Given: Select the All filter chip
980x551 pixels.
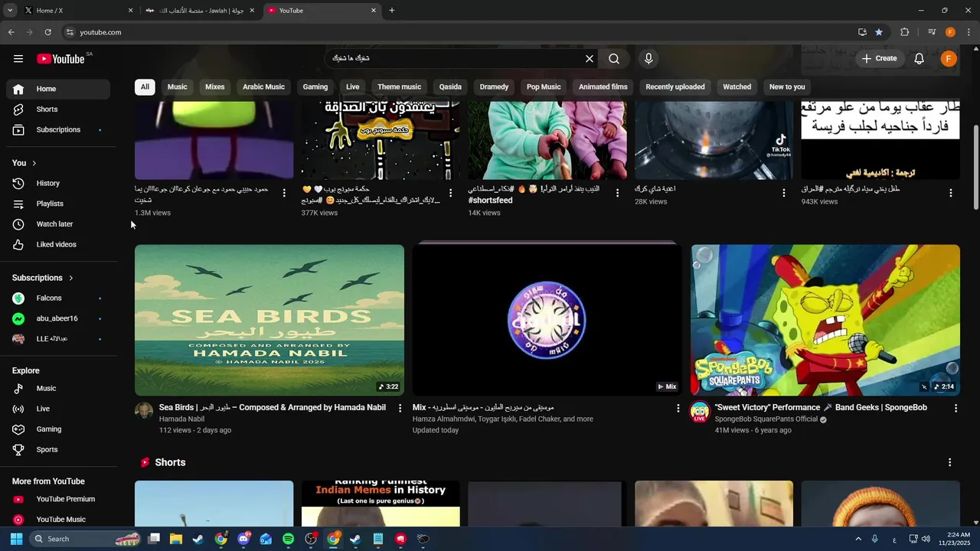Looking at the screenshot, I should pos(145,86).
